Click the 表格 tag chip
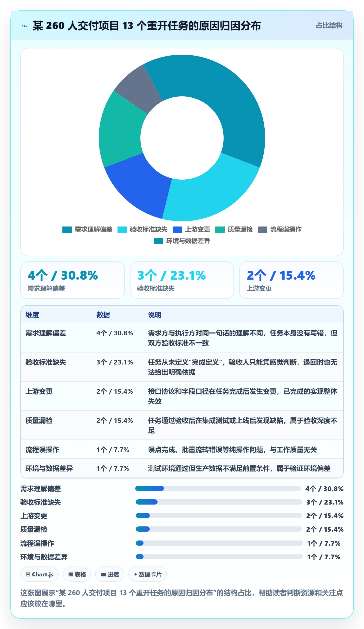364x629 pixels. click(77, 574)
